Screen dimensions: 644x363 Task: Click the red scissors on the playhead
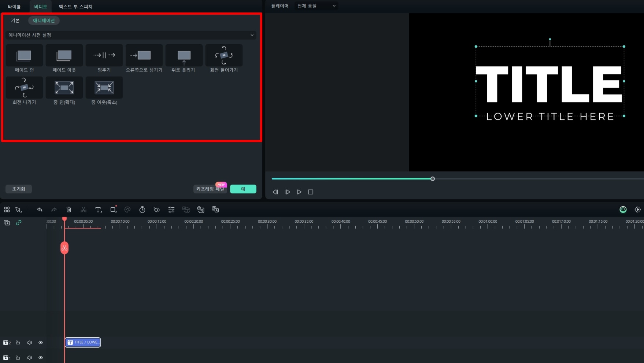64,248
